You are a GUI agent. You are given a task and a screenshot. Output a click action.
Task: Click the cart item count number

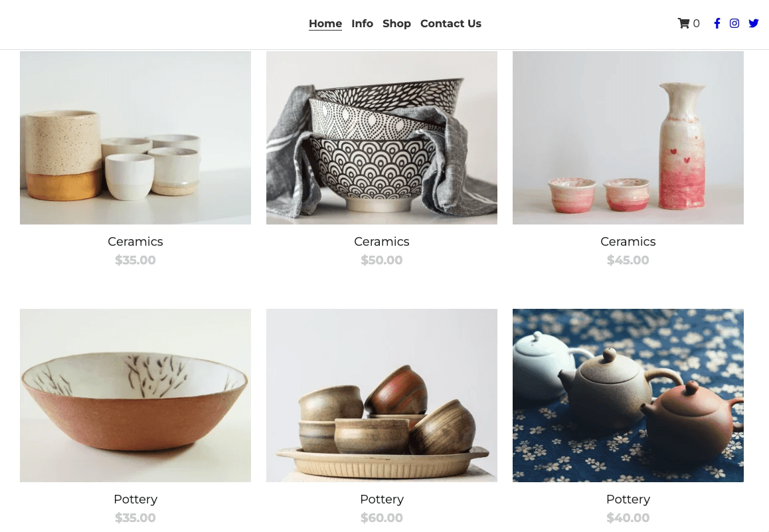tap(697, 23)
